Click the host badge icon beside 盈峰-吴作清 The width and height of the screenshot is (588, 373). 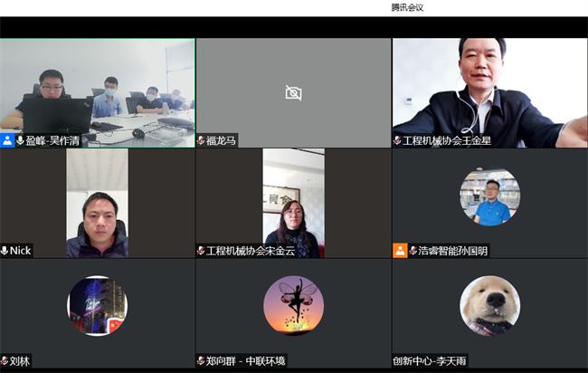point(7,140)
